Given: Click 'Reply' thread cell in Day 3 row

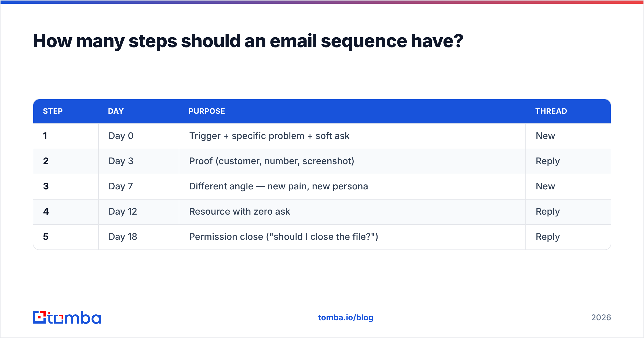Looking at the screenshot, I should [x=568, y=161].
